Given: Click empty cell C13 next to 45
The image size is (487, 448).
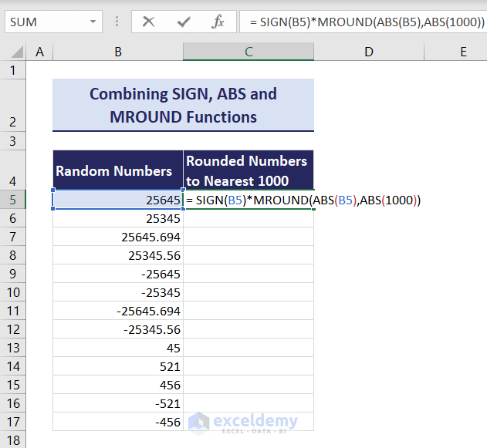Looking at the screenshot, I should [249, 348].
